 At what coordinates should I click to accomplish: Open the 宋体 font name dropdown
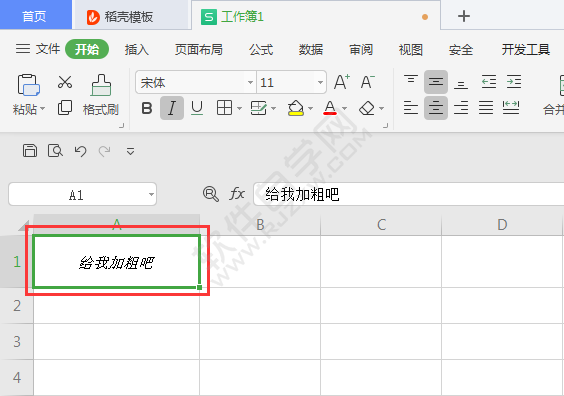click(250, 82)
